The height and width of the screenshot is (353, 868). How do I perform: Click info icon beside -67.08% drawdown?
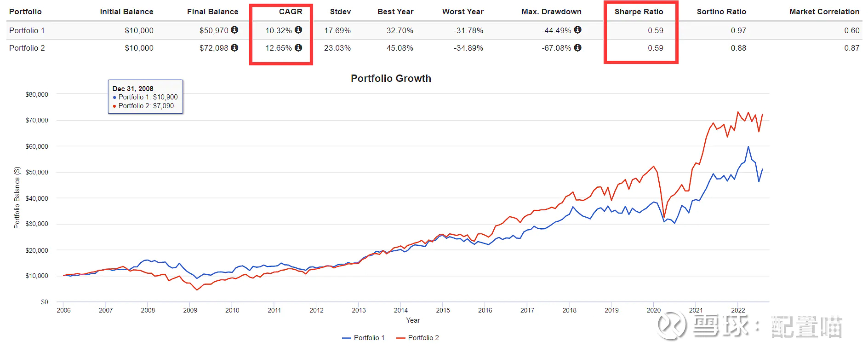click(578, 47)
